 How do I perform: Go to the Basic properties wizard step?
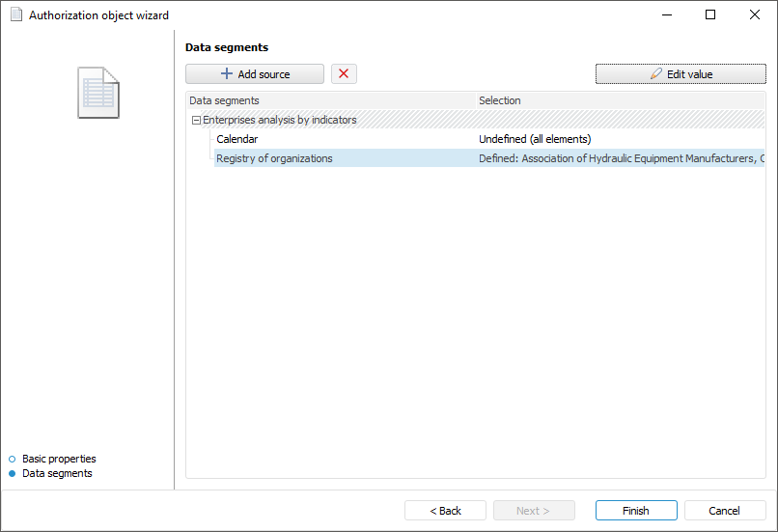[59, 459]
